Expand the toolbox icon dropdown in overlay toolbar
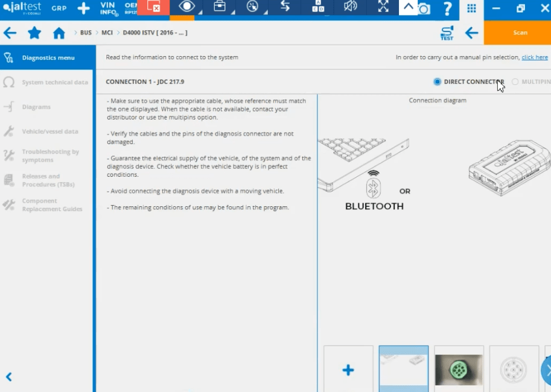The width and height of the screenshot is (551, 392). click(220, 7)
